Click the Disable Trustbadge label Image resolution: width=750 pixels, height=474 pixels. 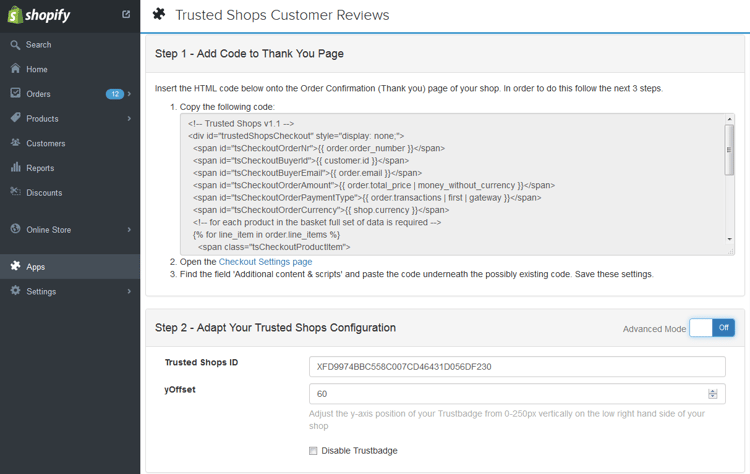(x=359, y=451)
